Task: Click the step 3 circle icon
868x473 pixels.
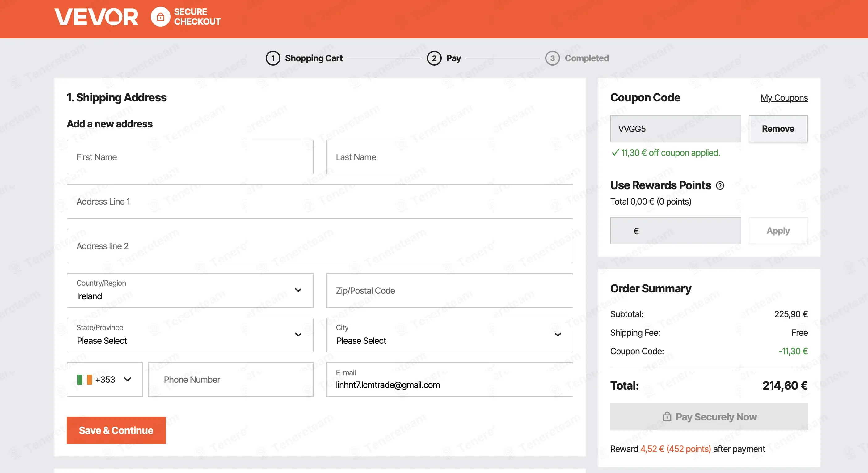Action: point(552,58)
